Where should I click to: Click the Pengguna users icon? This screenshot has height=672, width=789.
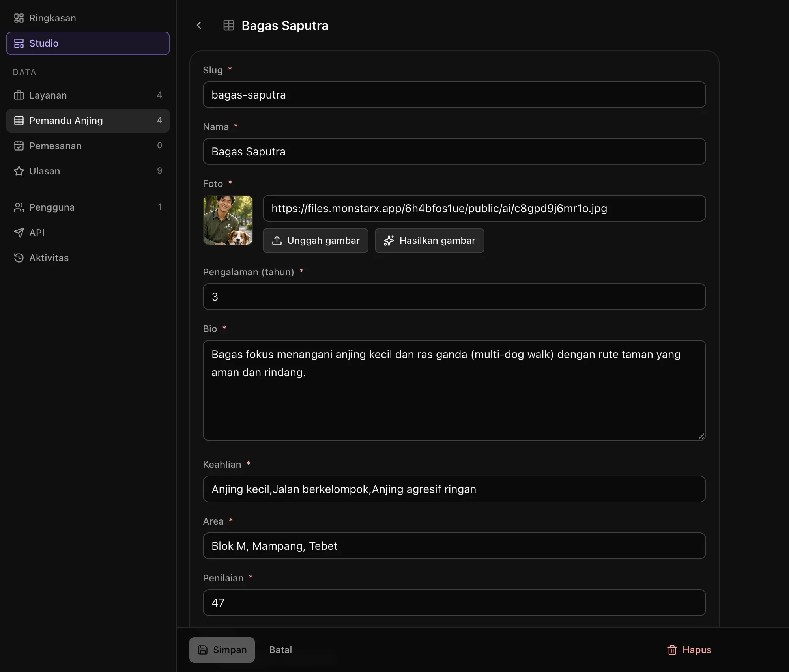pyautogui.click(x=19, y=207)
